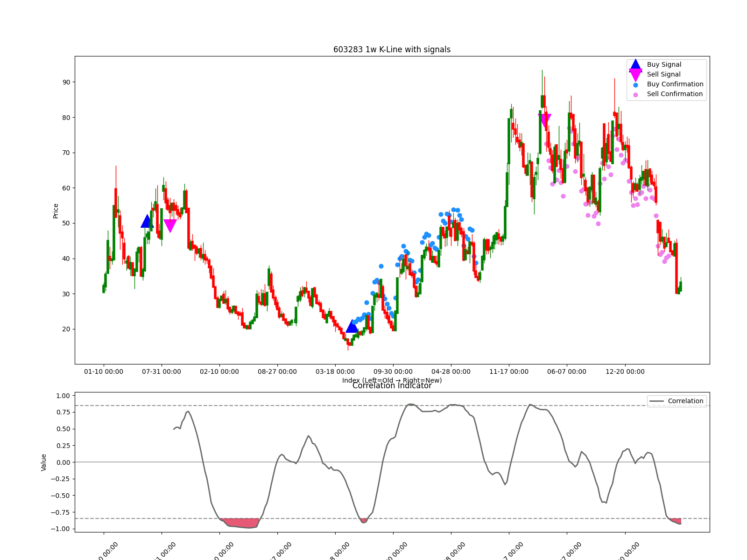Click the "Value" y-axis label

(44, 462)
